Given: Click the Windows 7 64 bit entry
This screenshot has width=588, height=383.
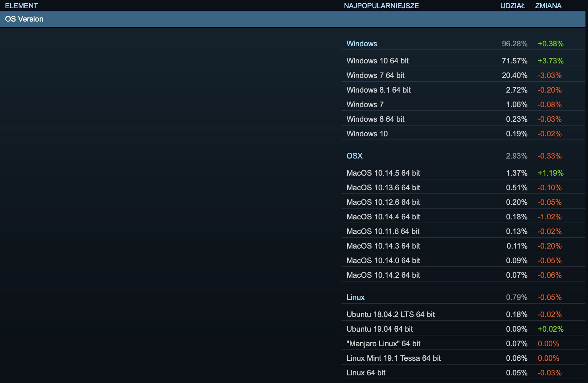Looking at the screenshot, I should coord(375,75).
